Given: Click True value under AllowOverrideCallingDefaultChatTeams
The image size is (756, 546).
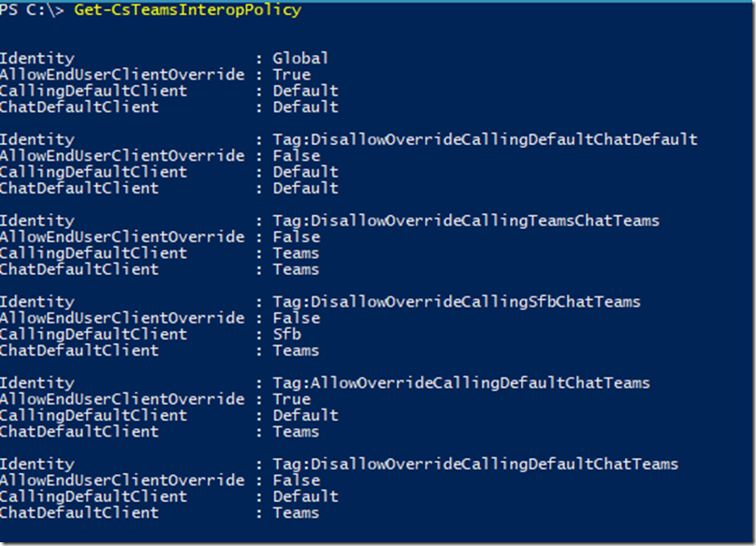Looking at the screenshot, I should [292, 399].
